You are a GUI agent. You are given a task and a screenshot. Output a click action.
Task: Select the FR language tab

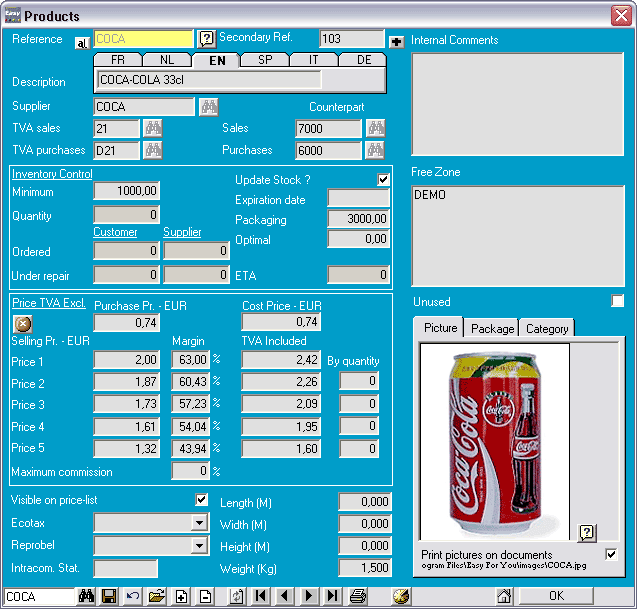[118, 60]
